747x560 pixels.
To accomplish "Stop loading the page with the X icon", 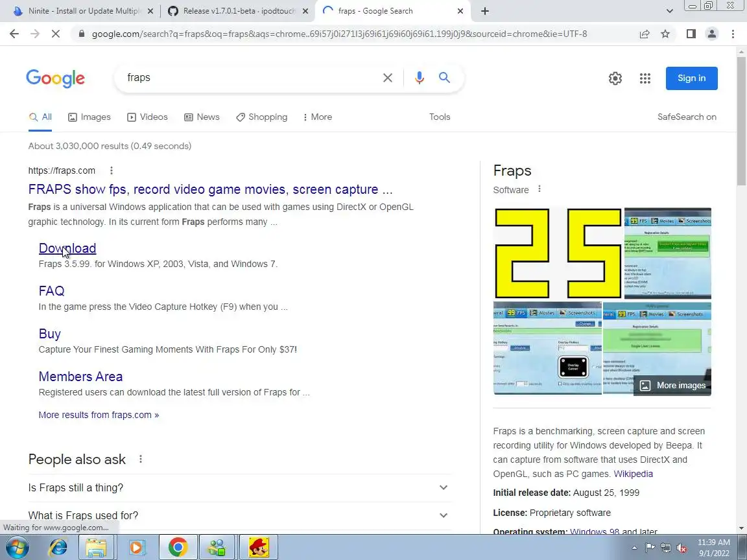I will point(55,34).
